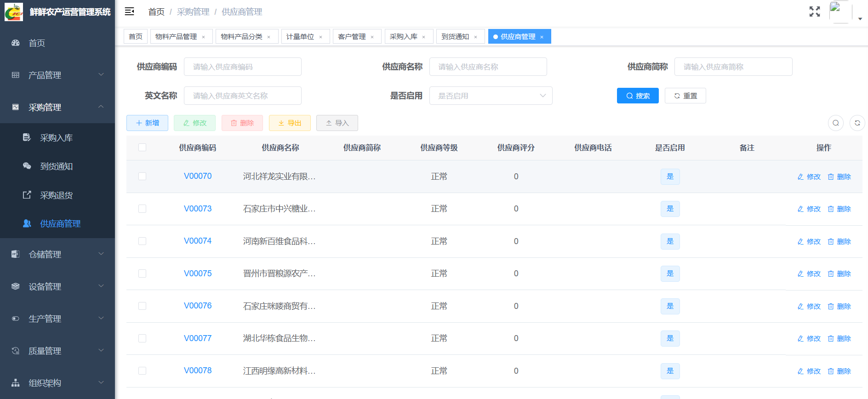
Task: Click the blue 搜索 button
Action: click(637, 96)
